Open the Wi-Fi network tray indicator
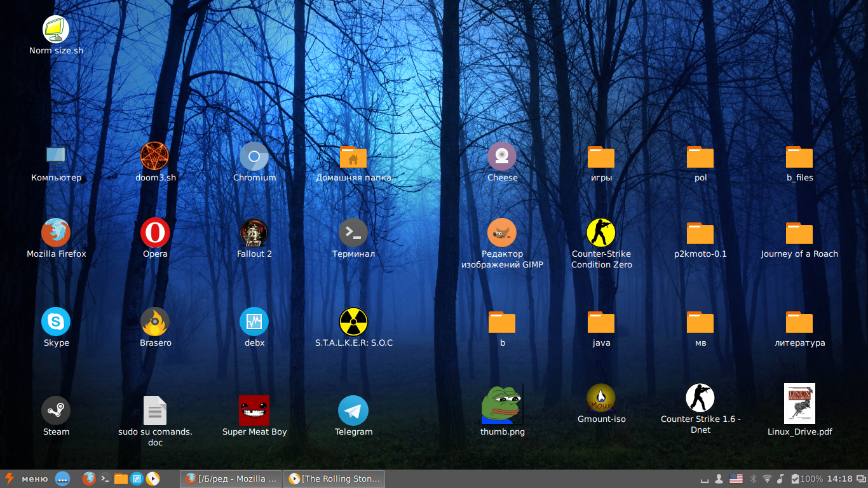Screen dimensions: 868x488 (x=767, y=478)
